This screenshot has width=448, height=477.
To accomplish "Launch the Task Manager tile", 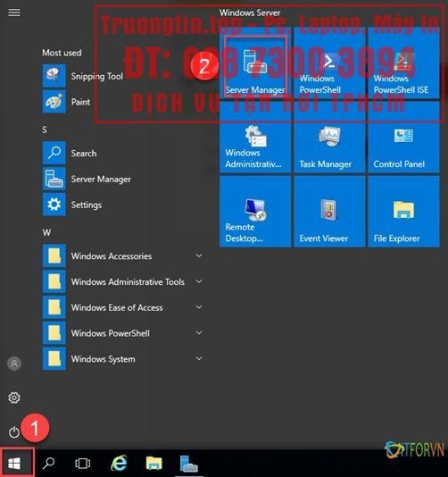I will 329,138.
